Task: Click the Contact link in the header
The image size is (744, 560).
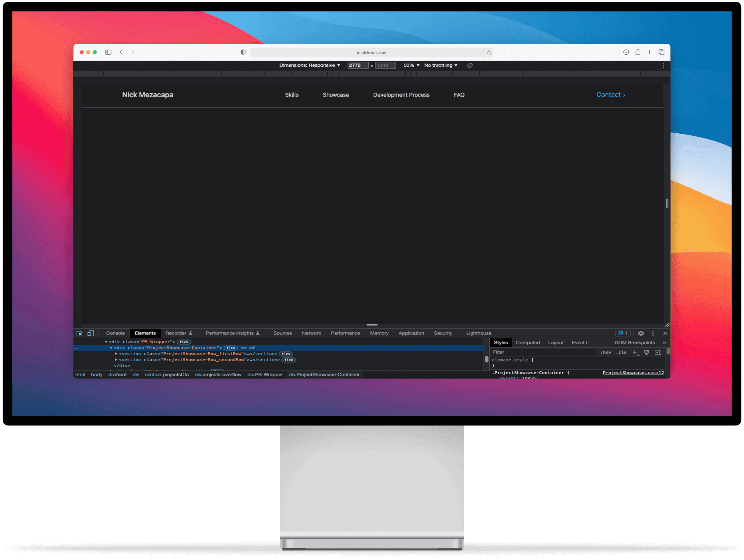Action: [x=611, y=95]
